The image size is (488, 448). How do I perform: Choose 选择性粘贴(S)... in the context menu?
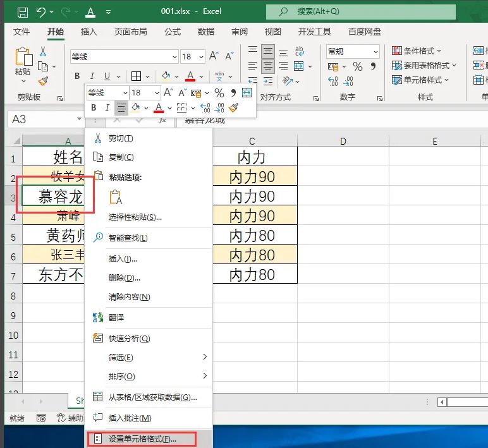pyautogui.click(x=149, y=217)
